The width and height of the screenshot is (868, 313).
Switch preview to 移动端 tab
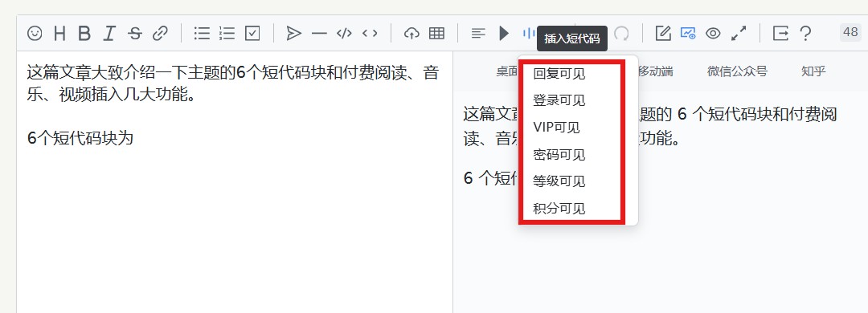[x=656, y=71]
